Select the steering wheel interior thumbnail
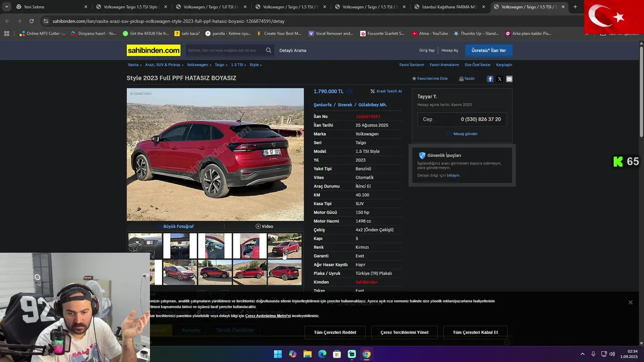Viewport: 644px width, 362px height. tap(145, 246)
